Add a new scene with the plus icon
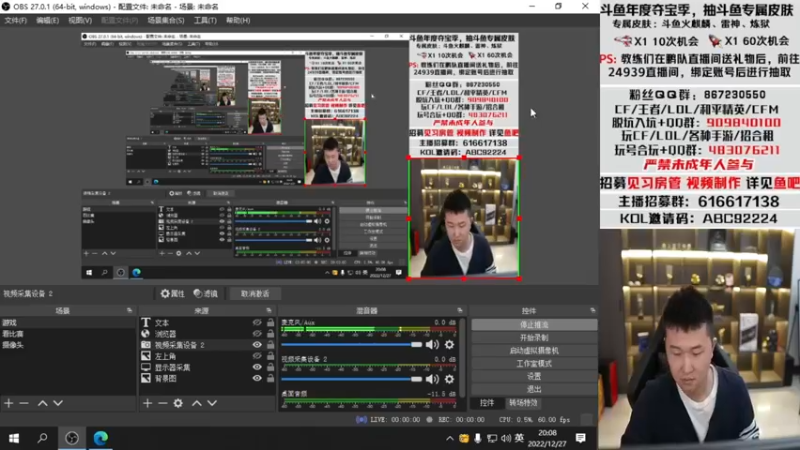 tap(9, 403)
